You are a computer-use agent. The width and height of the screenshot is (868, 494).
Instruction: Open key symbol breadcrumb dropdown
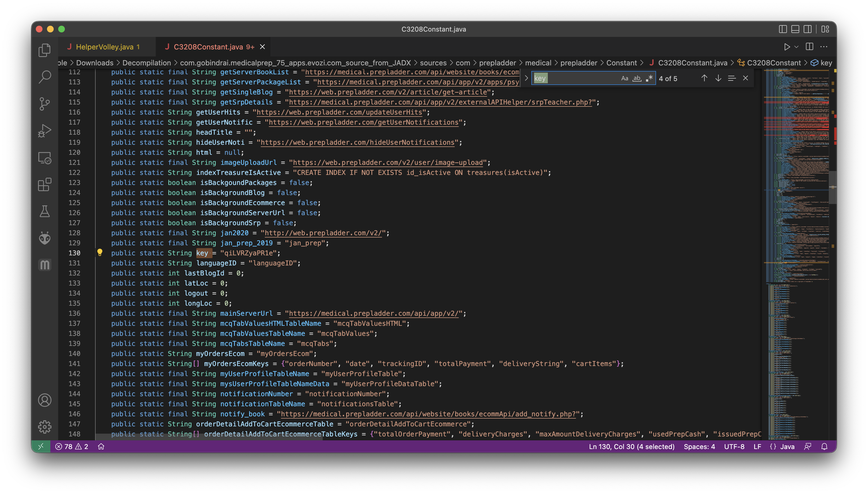pyautogui.click(x=822, y=63)
